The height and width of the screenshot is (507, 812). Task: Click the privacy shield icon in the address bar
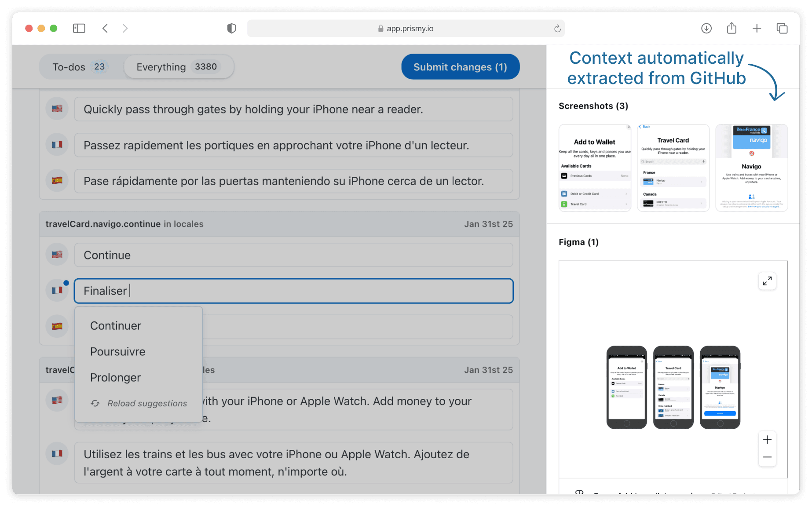pyautogui.click(x=231, y=28)
